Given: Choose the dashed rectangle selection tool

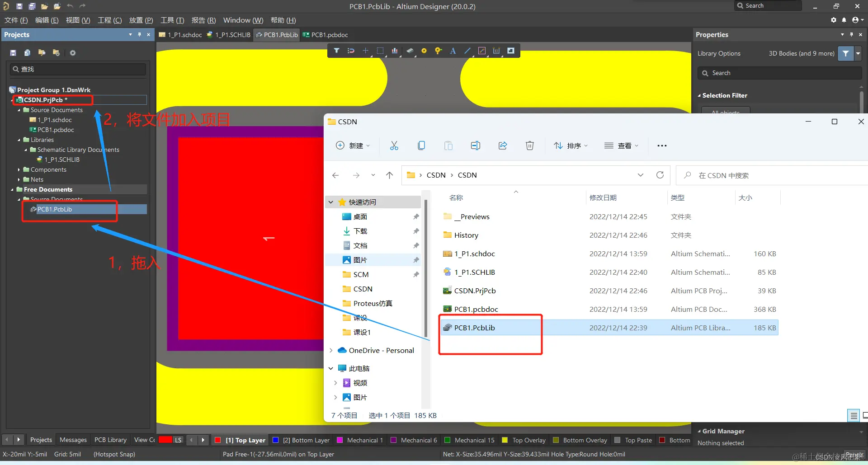Looking at the screenshot, I should [380, 51].
